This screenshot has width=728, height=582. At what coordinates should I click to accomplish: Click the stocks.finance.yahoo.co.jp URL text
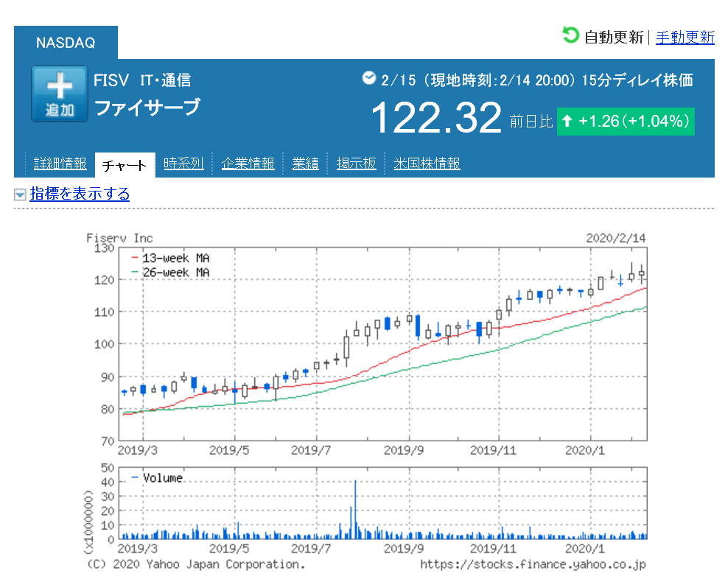click(533, 564)
